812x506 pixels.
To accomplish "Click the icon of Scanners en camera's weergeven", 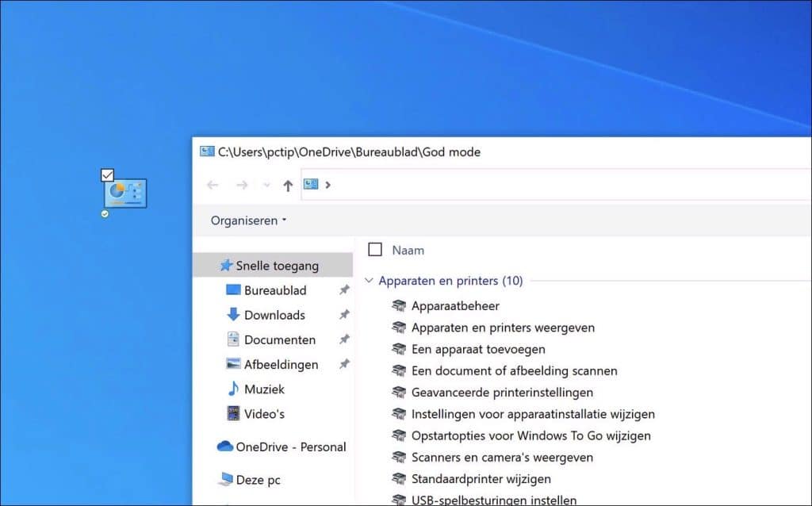I will click(x=399, y=458).
